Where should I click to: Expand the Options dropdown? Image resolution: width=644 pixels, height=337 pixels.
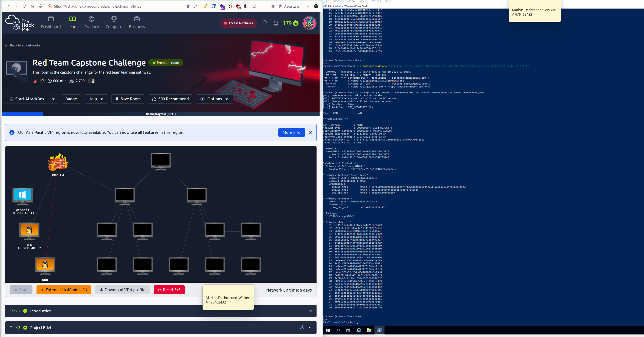point(214,99)
